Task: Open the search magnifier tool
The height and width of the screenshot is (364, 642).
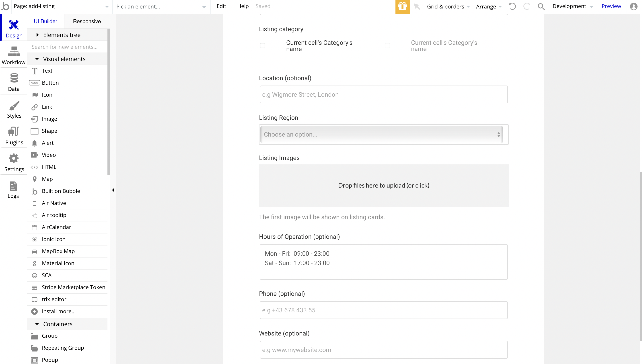Action: (x=541, y=6)
